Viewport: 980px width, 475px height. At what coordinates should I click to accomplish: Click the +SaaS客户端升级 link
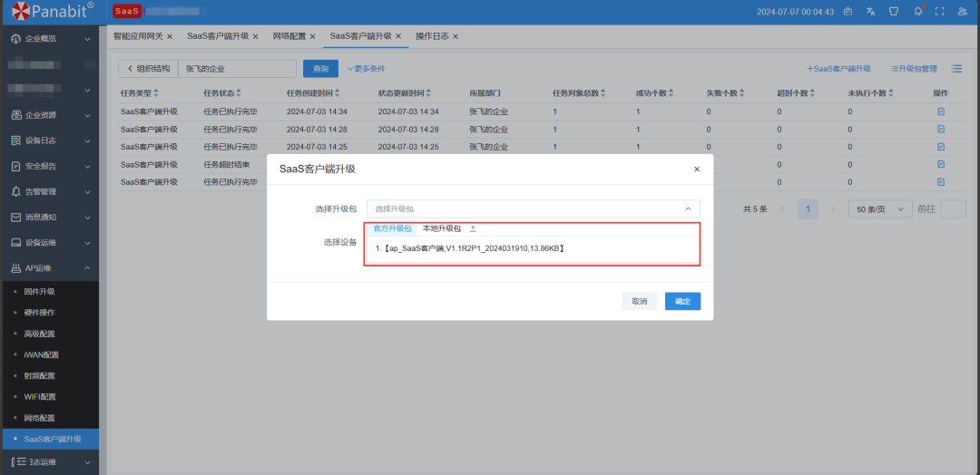838,69
